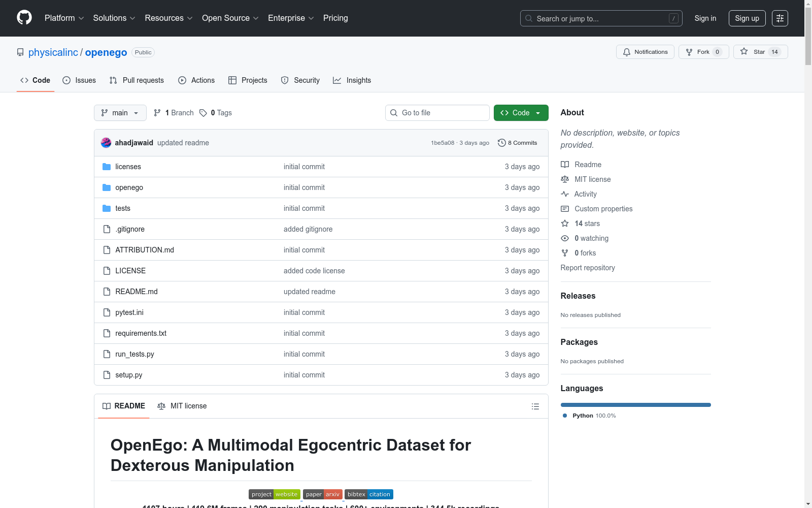Screen dimensions: 812x508
Task: Open the pytest.ini file
Action: coord(129,312)
